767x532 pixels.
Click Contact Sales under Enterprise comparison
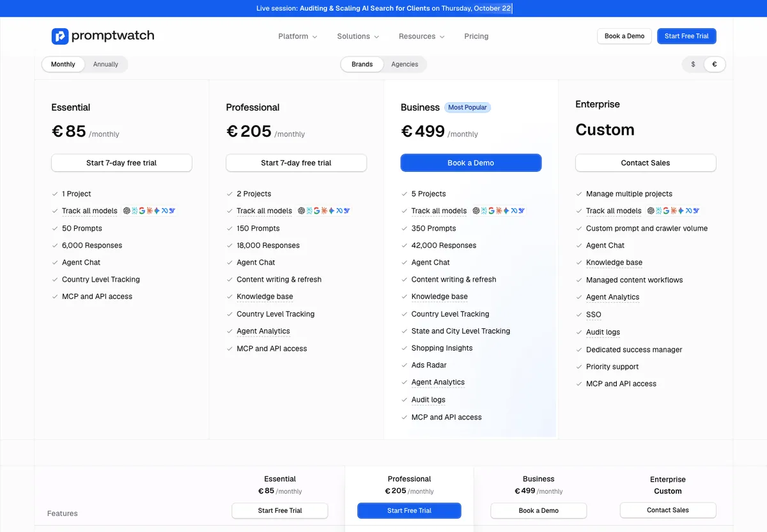pos(668,510)
